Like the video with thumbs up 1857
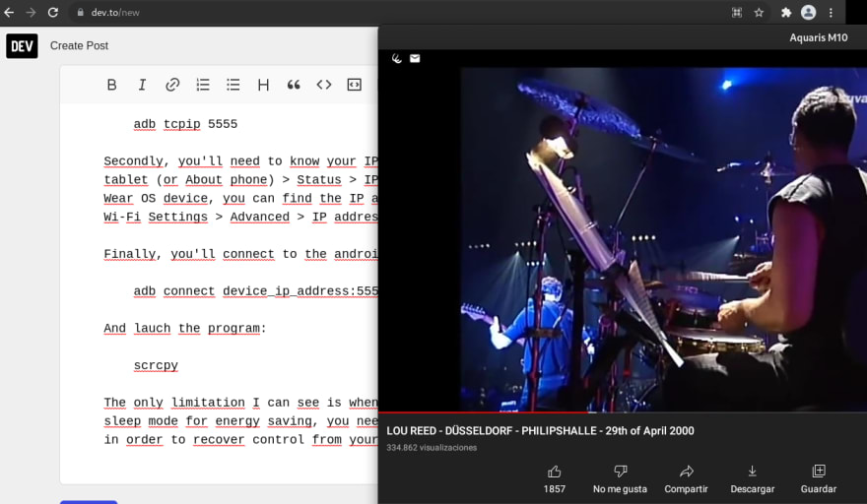 click(x=554, y=479)
